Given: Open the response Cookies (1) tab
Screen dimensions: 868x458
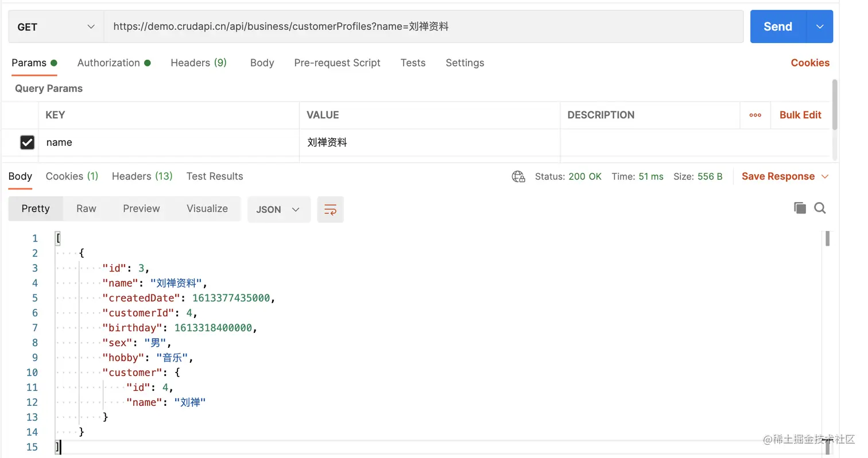Looking at the screenshot, I should click(72, 176).
